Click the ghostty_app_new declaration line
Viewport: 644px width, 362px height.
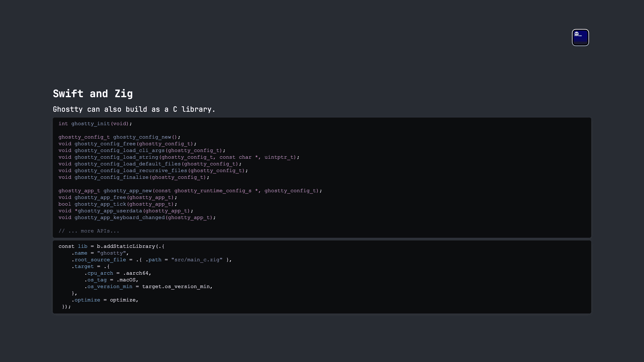click(x=190, y=191)
